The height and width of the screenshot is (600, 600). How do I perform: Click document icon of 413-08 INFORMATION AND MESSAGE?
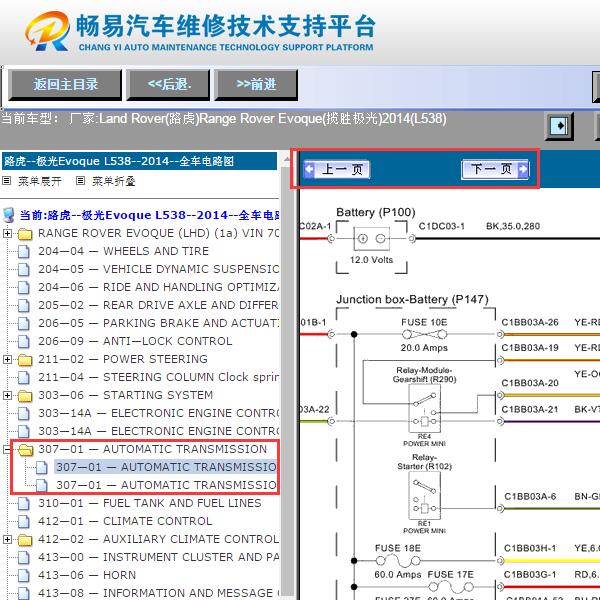point(24,593)
